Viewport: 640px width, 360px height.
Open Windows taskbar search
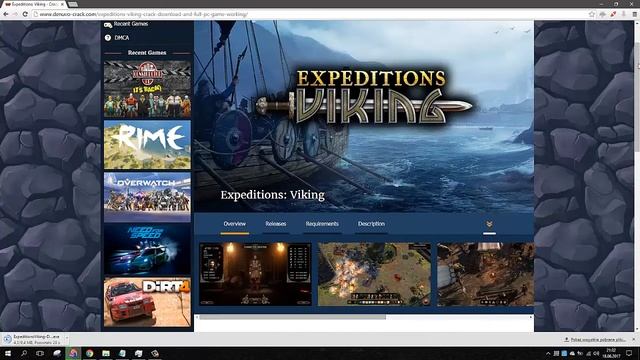tap(24, 353)
